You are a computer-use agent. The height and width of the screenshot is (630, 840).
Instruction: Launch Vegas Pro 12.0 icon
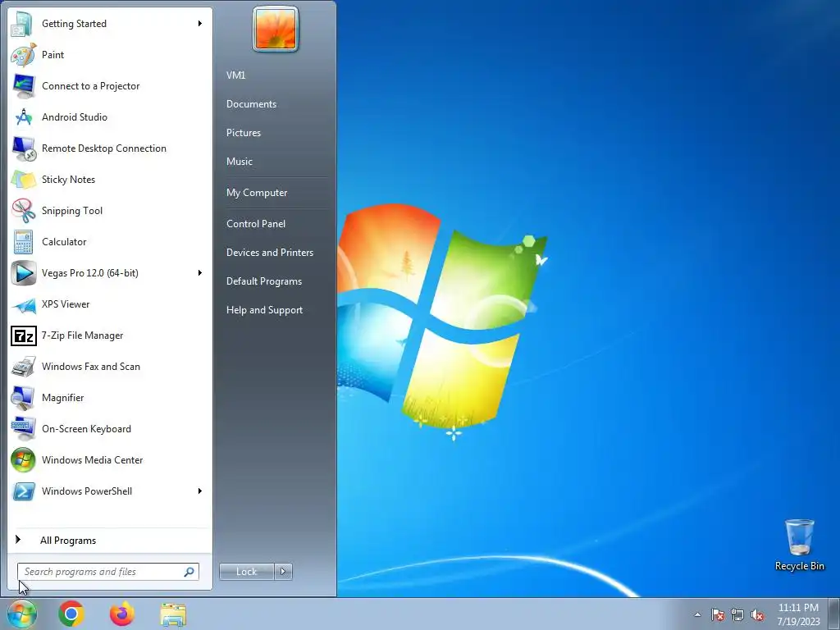tap(24, 272)
